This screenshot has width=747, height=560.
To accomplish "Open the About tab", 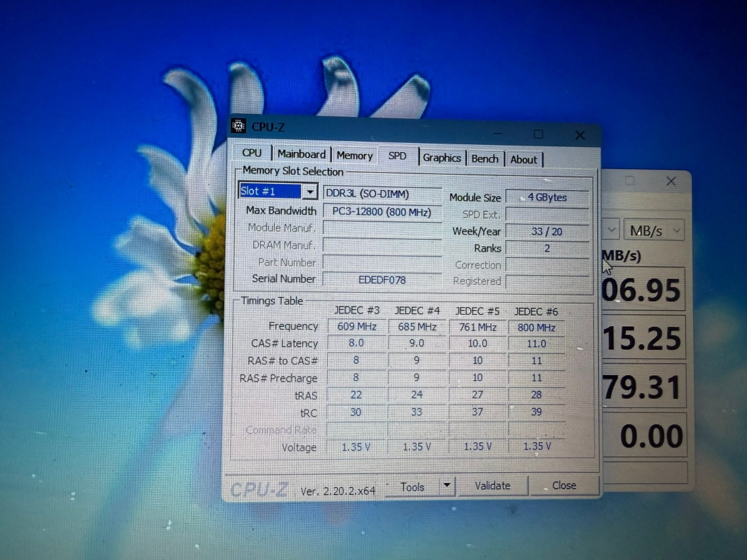I will pos(523,160).
